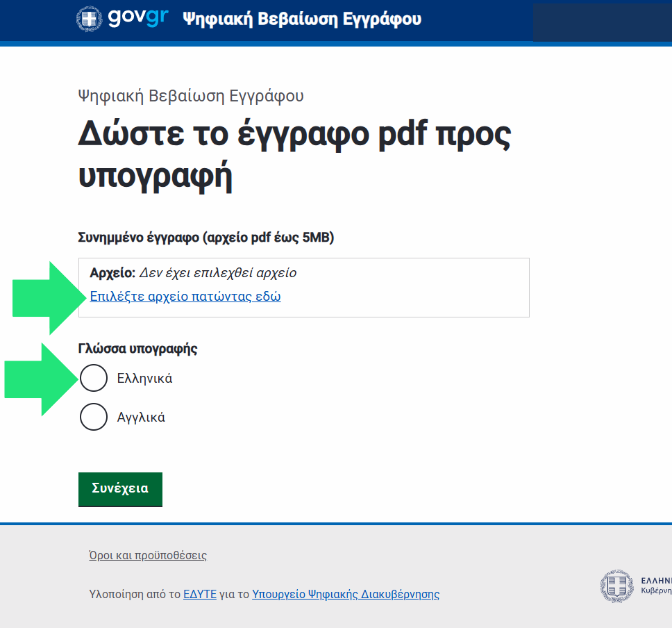The width and height of the screenshot is (672, 628).
Task: Click green arrow pointing to file link
Action: pos(49,297)
